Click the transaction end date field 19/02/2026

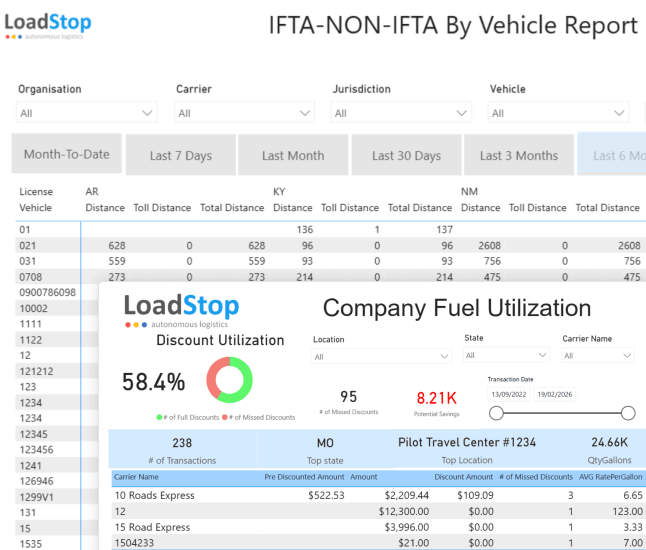coord(555,394)
